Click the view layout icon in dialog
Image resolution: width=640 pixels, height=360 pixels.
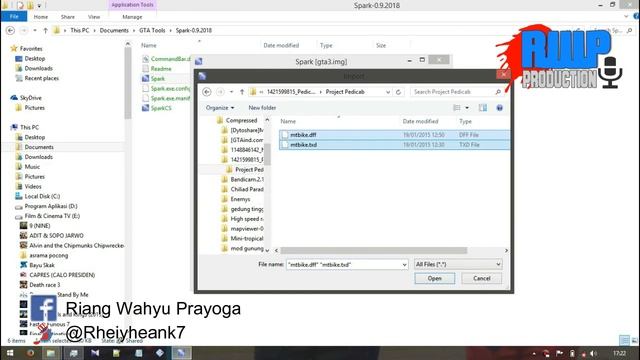point(457,108)
